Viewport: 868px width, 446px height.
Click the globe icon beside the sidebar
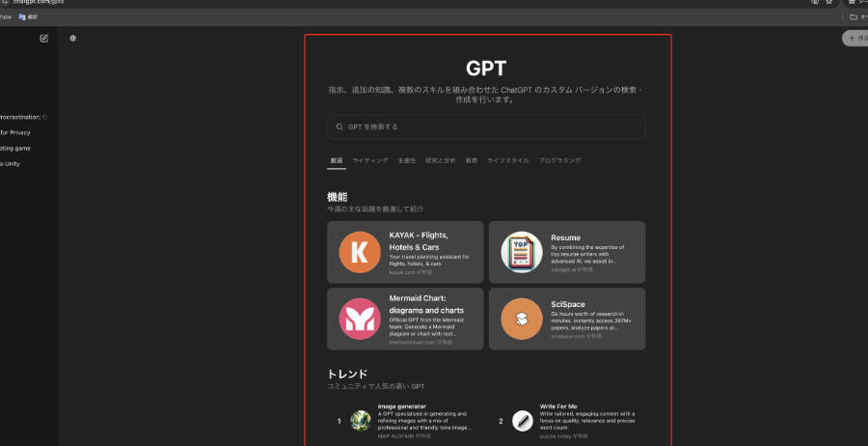coord(73,39)
